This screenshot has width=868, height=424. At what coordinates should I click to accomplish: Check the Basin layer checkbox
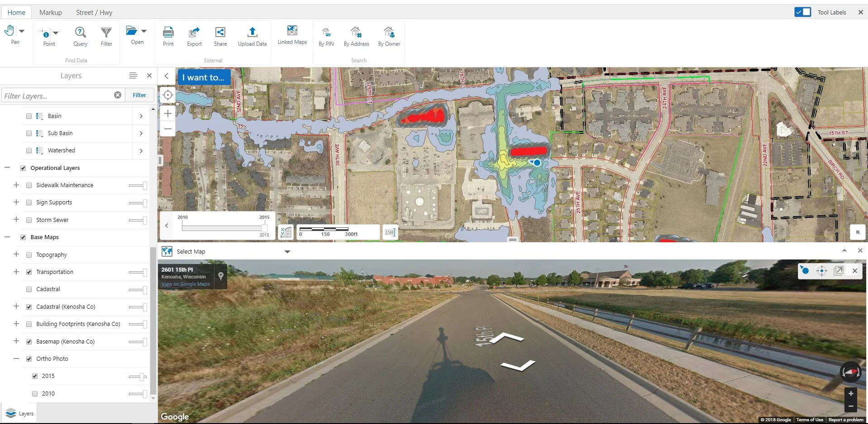pos(29,116)
